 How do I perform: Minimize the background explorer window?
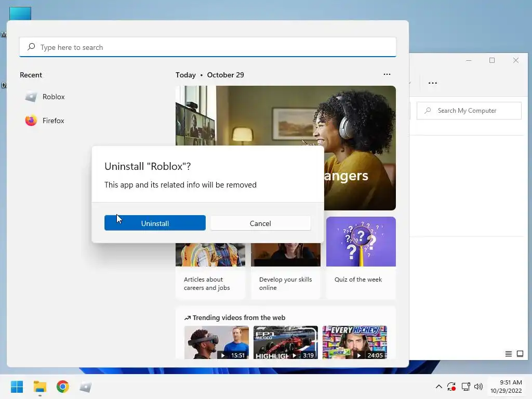469,60
